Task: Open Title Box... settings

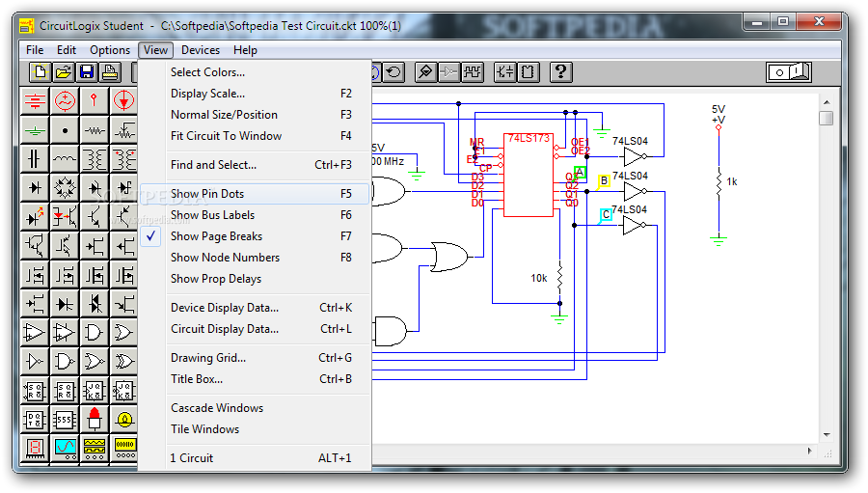Action: point(254,379)
